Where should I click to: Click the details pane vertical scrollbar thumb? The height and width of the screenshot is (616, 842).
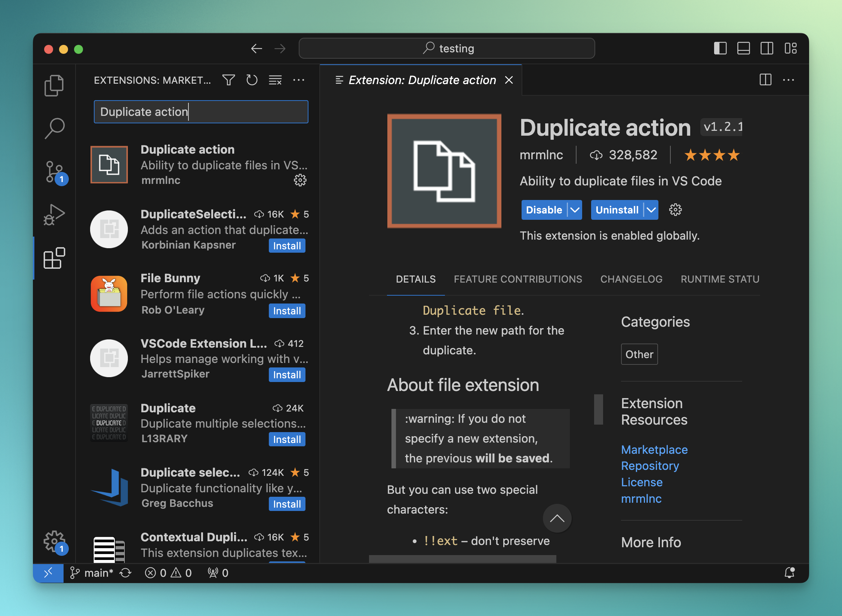point(598,409)
